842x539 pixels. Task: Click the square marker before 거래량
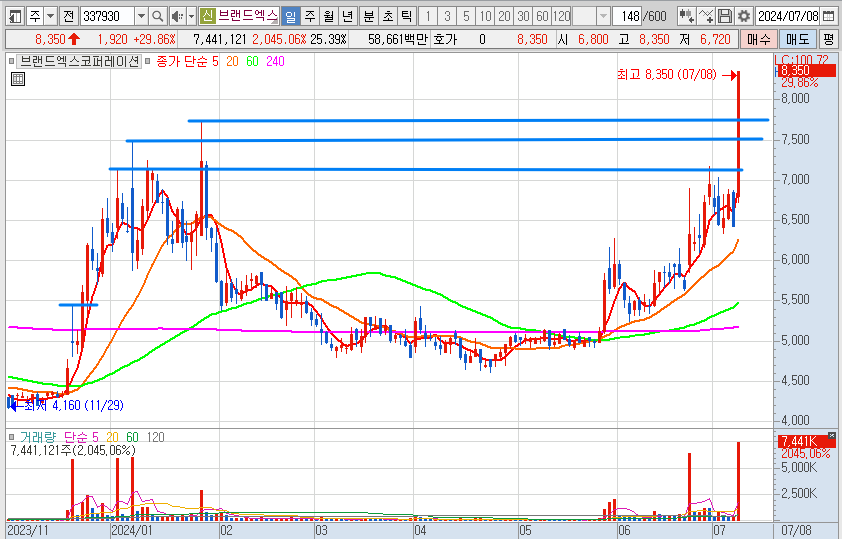pyautogui.click(x=11, y=437)
